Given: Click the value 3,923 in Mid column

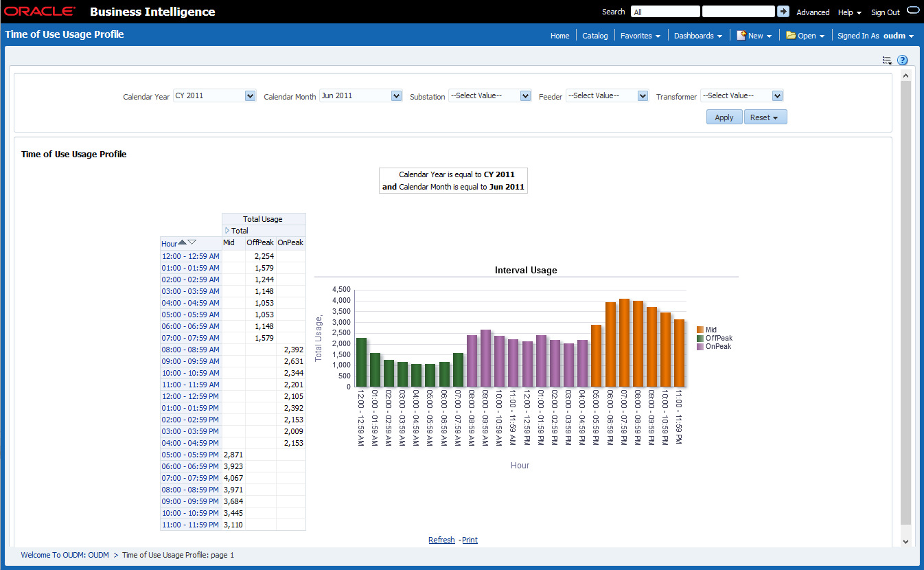Looking at the screenshot, I should (233, 466).
